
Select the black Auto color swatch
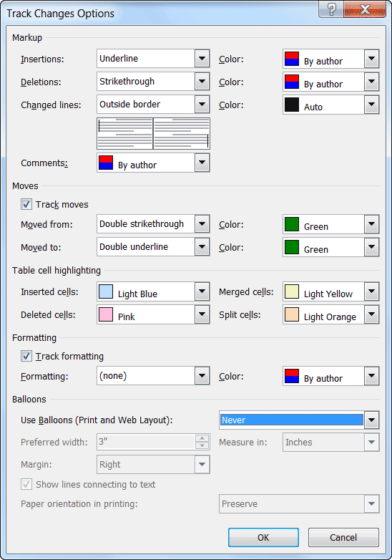tap(292, 105)
